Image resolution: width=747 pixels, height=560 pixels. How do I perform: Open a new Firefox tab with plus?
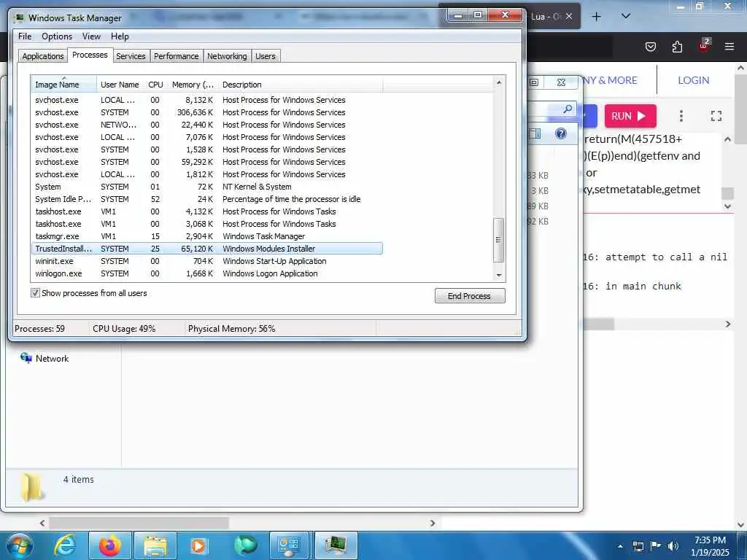point(596,17)
